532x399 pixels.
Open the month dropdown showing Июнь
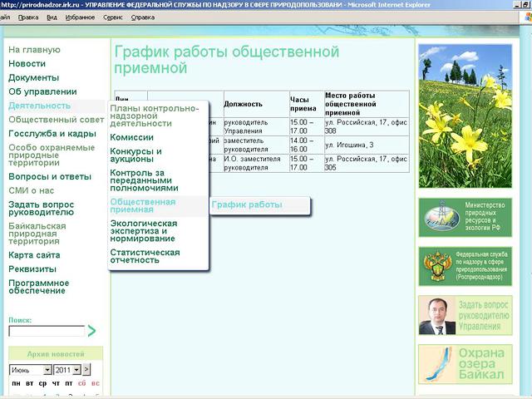(31, 369)
